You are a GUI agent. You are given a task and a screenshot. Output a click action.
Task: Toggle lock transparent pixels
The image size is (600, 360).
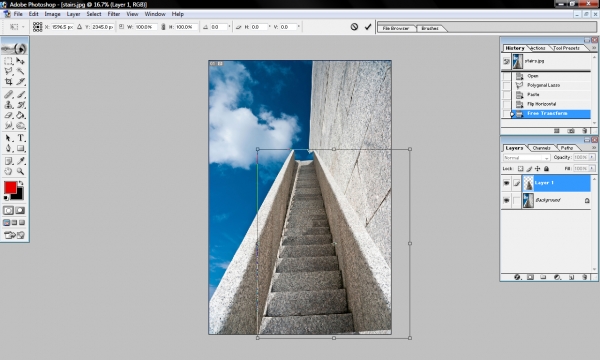520,168
